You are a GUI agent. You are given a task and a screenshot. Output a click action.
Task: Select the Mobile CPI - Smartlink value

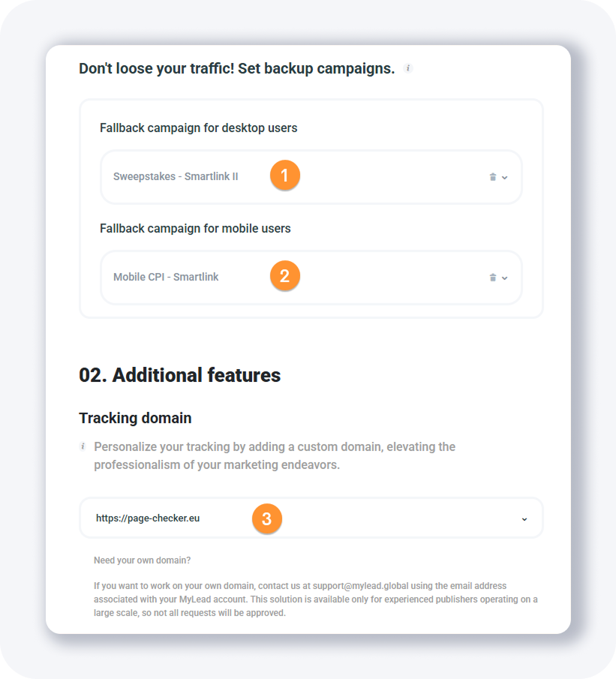(x=166, y=277)
